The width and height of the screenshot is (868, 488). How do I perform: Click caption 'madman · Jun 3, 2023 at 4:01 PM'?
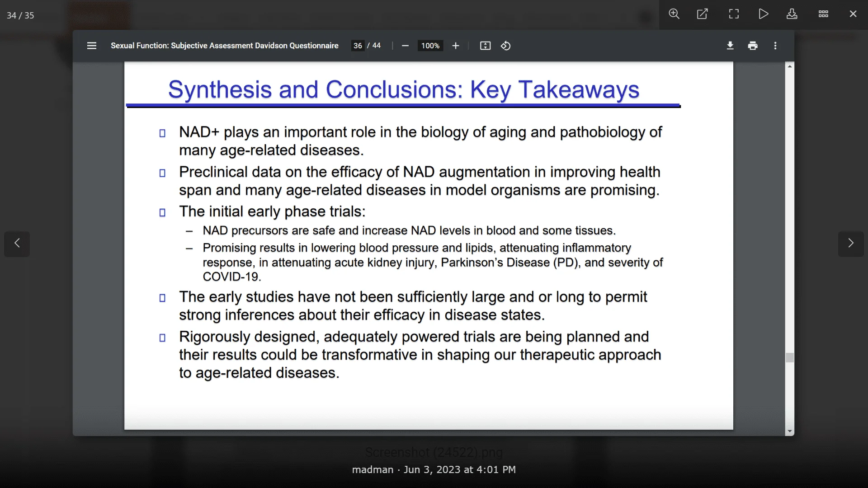(434, 470)
